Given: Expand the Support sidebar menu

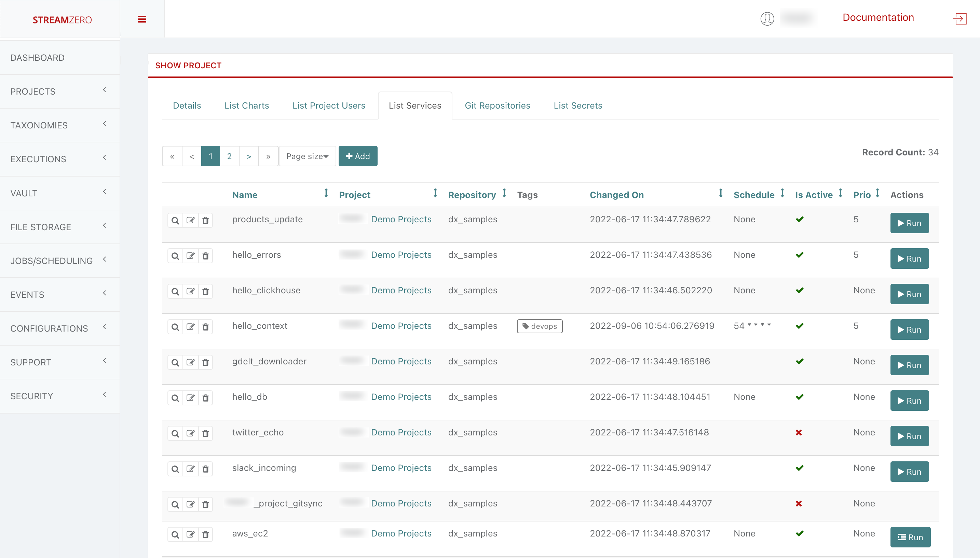Looking at the screenshot, I should coord(60,362).
